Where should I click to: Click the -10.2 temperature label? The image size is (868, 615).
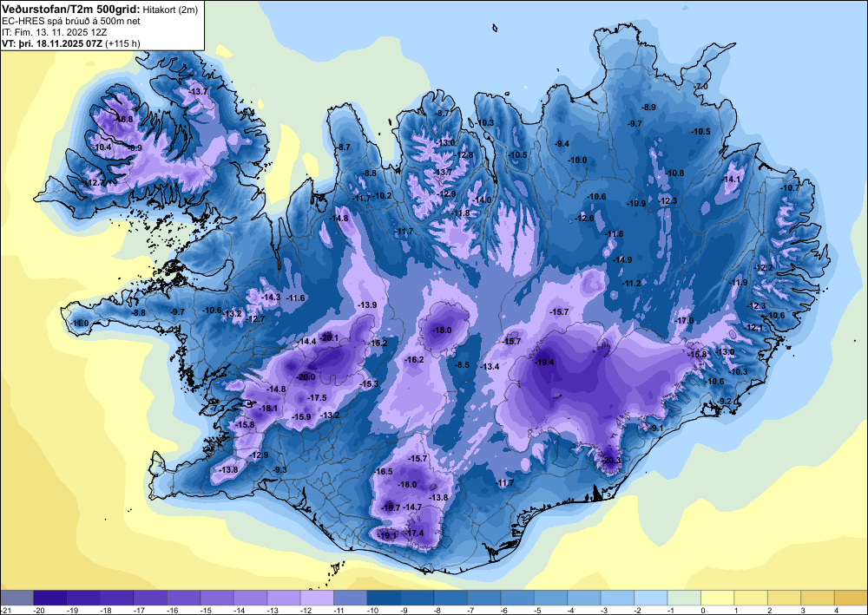pos(382,195)
